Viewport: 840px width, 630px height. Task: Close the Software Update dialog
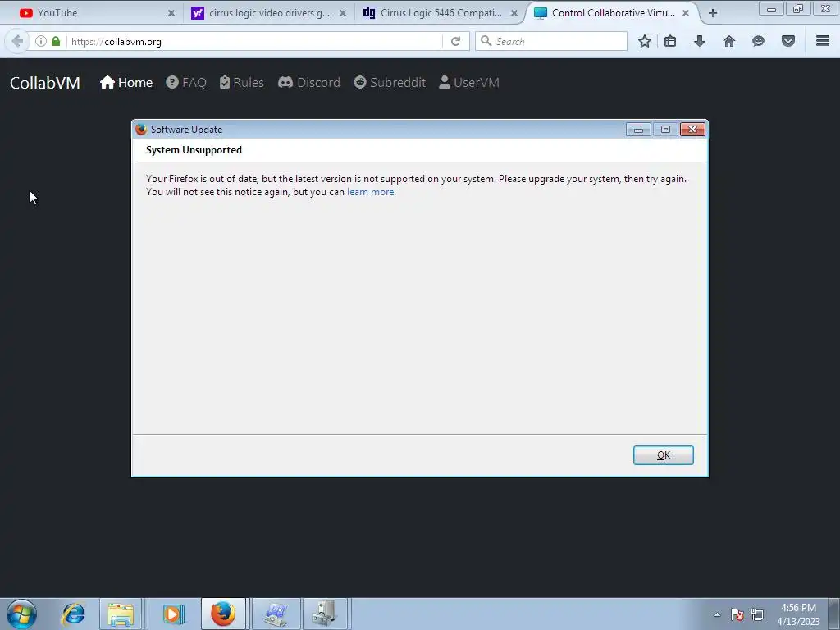point(692,130)
